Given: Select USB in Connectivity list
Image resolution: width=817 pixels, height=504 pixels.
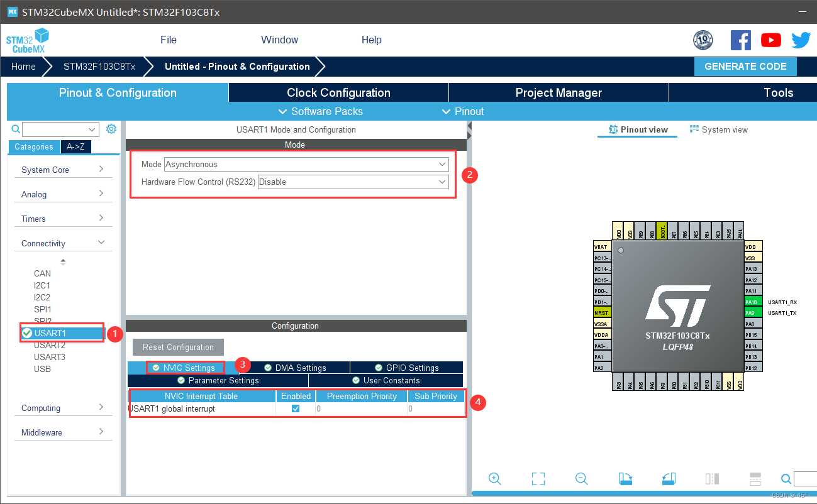Looking at the screenshot, I should [x=42, y=369].
